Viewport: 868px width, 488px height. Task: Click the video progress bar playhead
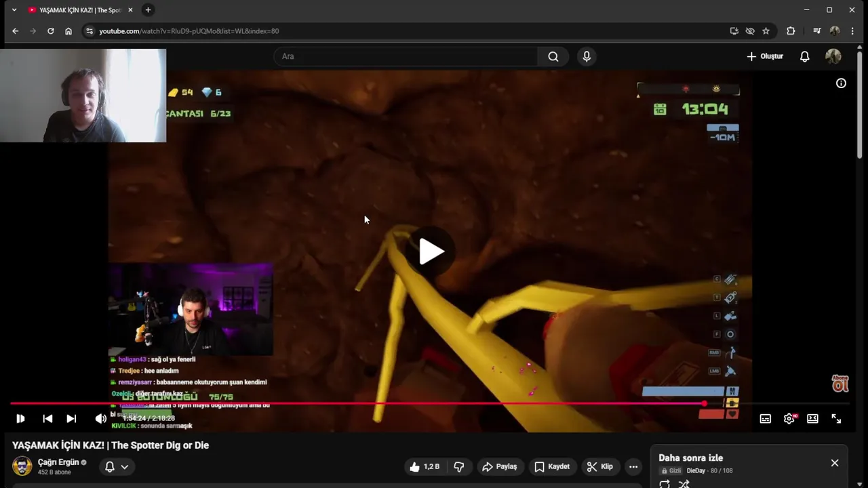coord(705,404)
